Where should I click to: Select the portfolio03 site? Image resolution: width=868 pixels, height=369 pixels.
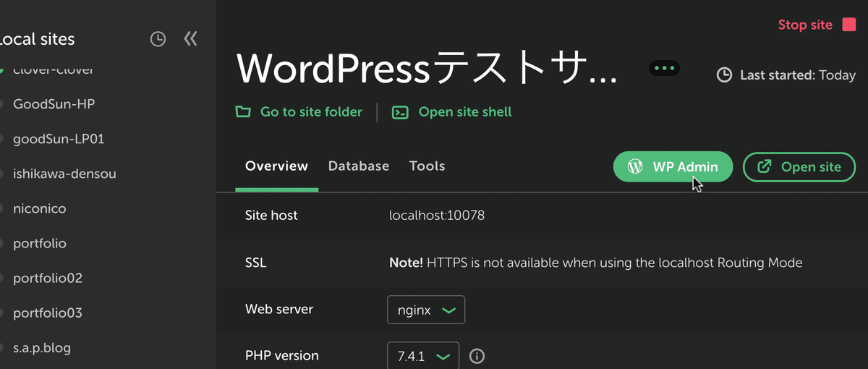[48, 313]
